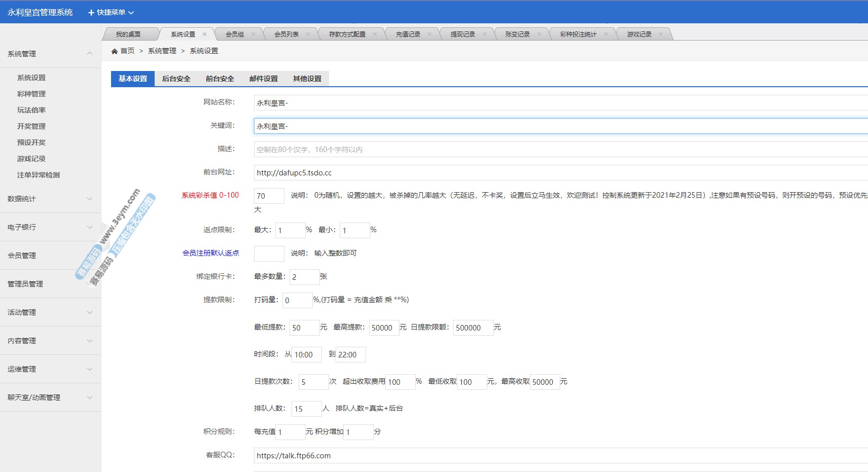The height and width of the screenshot is (472, 868).
Task: Switch to the 后台安全 settings tab
Action: click(176, 79)
